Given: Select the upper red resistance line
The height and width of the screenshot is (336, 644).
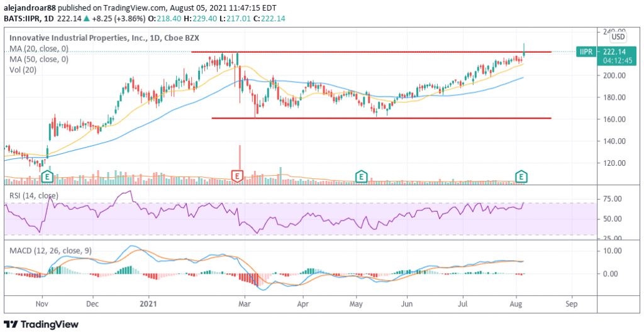Looking at the screenshot, I should tap(371, 51).
